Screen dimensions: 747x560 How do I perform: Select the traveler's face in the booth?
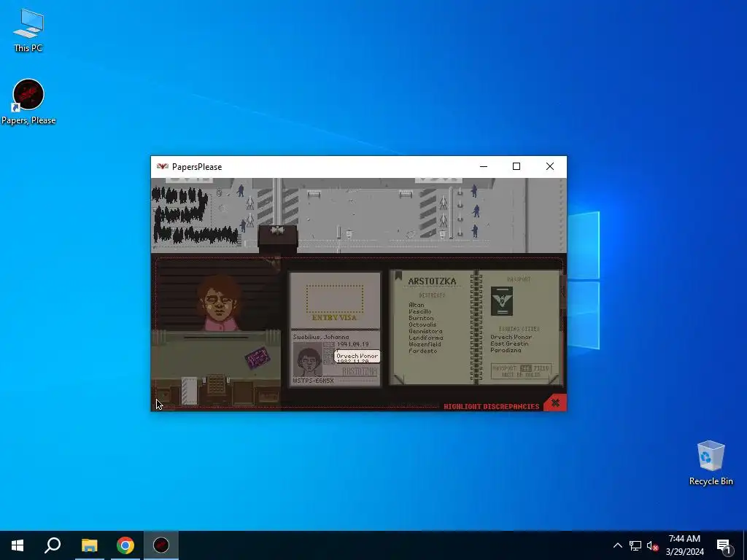[219, 301]
